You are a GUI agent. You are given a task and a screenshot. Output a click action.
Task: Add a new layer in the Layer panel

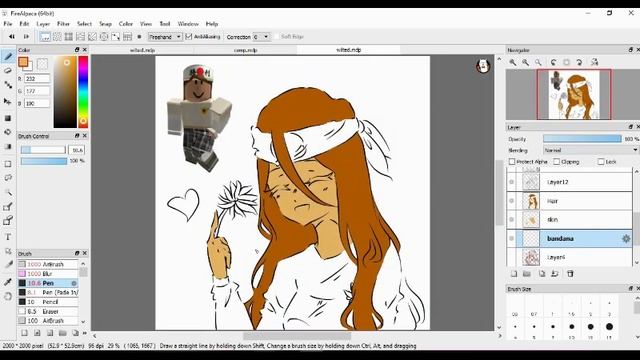pos(514,274)
